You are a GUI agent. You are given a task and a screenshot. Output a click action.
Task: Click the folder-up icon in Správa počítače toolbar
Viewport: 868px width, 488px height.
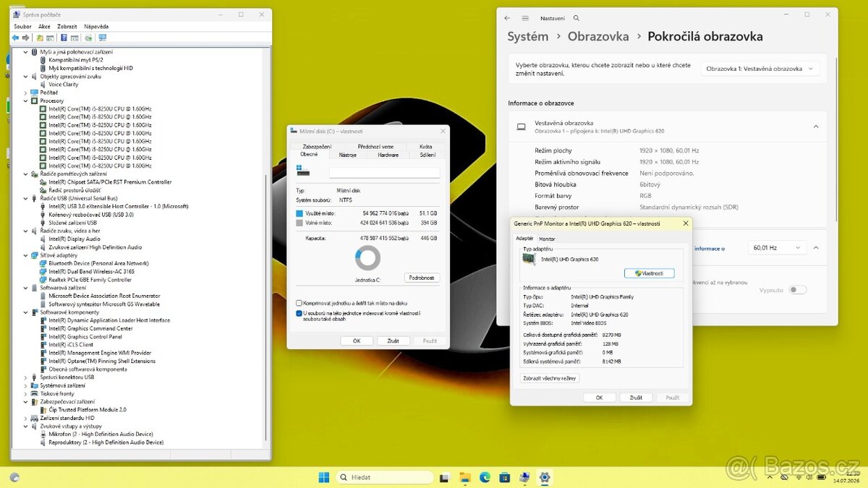(x=40, y=38)
